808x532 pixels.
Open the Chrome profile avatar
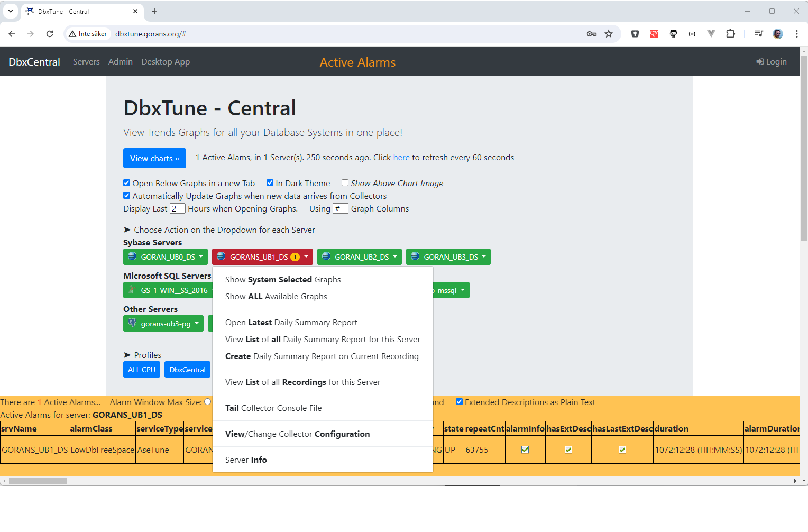[x=778, y=34]
